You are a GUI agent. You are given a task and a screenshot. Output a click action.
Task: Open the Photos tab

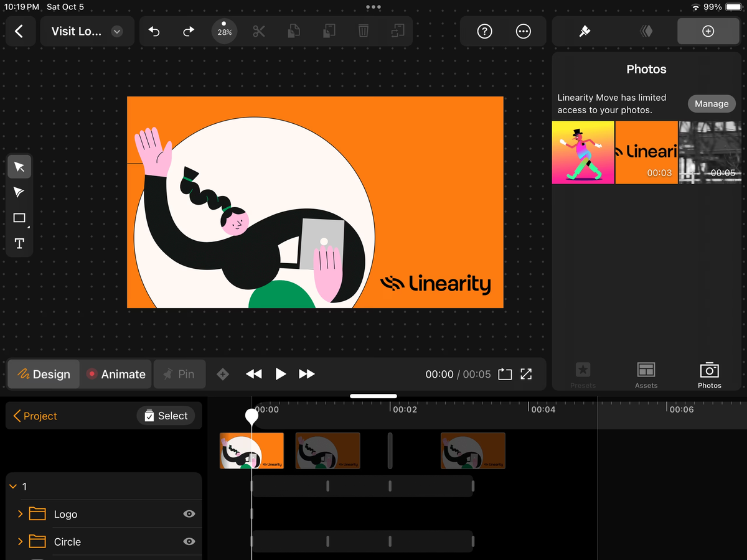pyautogui.click(x=709, y=375)
